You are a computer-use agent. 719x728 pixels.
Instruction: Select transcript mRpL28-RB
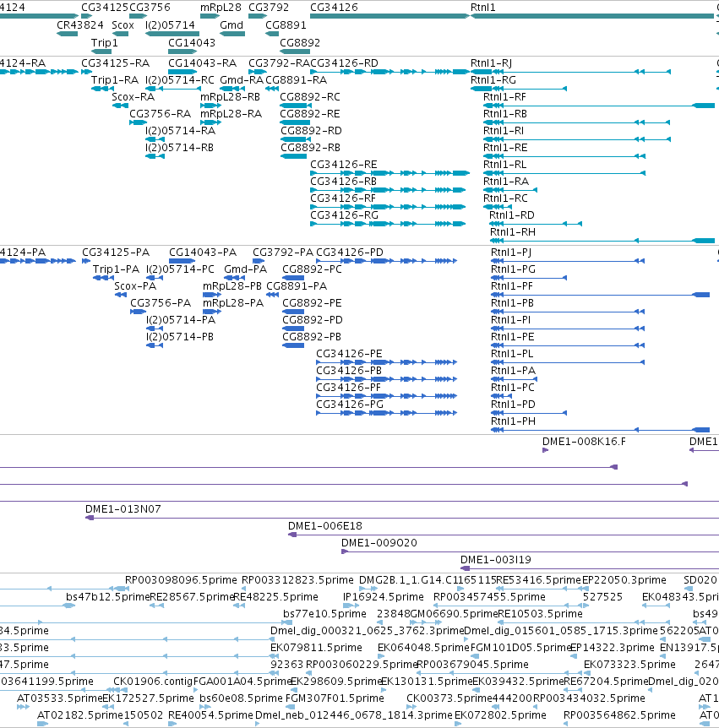[x=230, y=97]
